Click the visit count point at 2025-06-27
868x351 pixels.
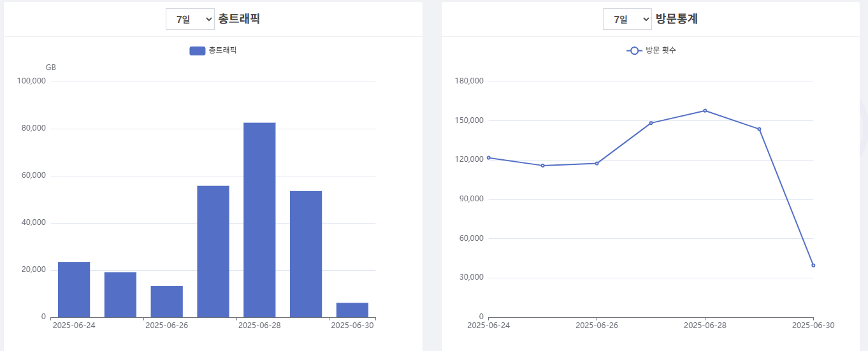pyautogui.click(x=651, y=123)
